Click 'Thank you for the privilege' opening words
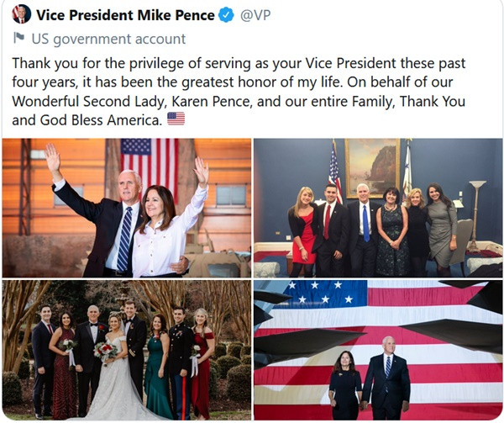Screen dimensions: 504x423 (x=92, y=64)
